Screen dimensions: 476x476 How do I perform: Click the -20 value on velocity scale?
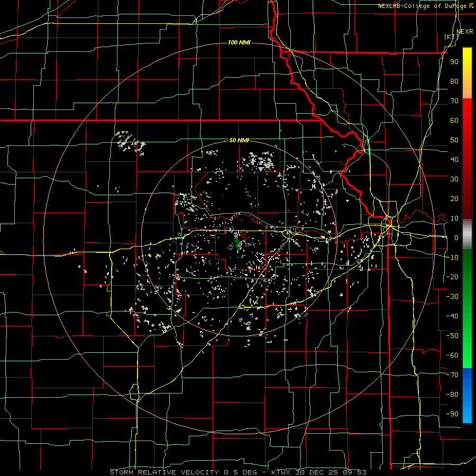pyautogui.click(x=452, y=277)
